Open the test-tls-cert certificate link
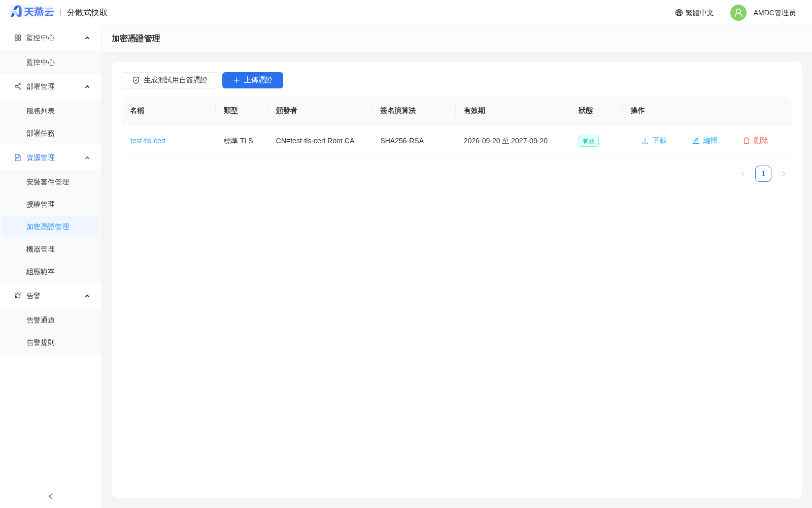Screen dimensions: 812x508 click(148, 141)
